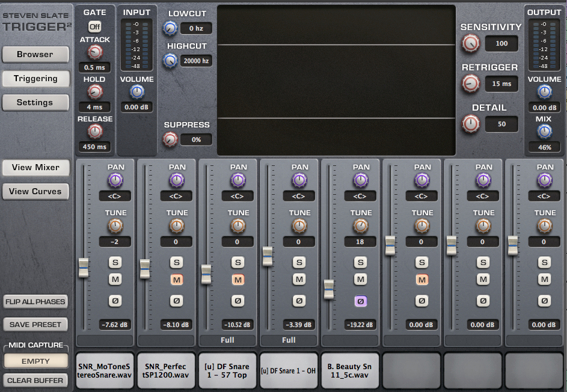Unmute the SNR_PerfectSP1200 channel
Image resolution: width=567 pixels, height=392 pixels.
click(176, 279)
